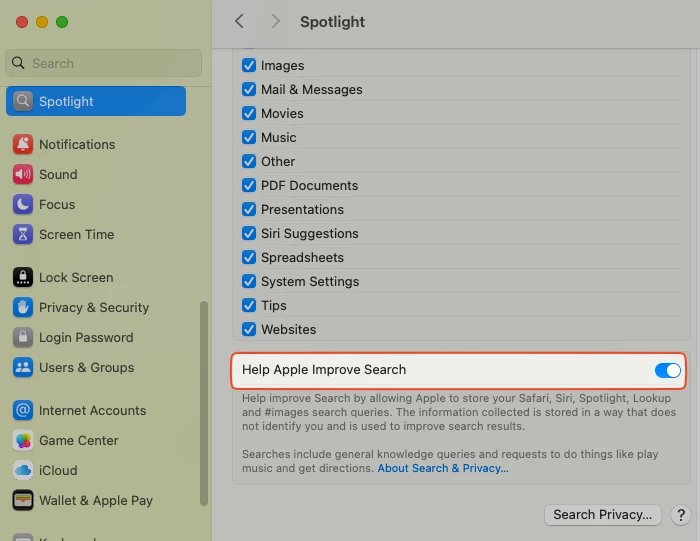The width and height of the screenshot is (700, 541).
Task: Click the Focus moon icon
Action: 23,204
